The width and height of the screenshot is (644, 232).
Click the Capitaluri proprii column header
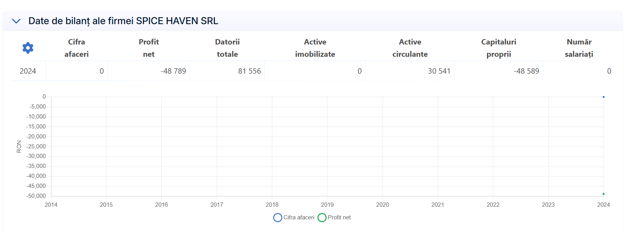coord(499,48)
